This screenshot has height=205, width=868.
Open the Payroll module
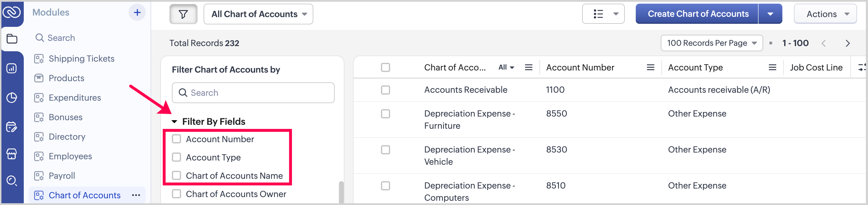(x=62, y=176)
